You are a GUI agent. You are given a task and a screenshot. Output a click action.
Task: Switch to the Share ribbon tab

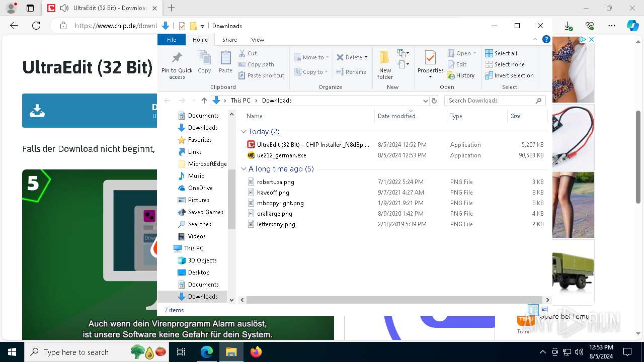tap(229, 40)
